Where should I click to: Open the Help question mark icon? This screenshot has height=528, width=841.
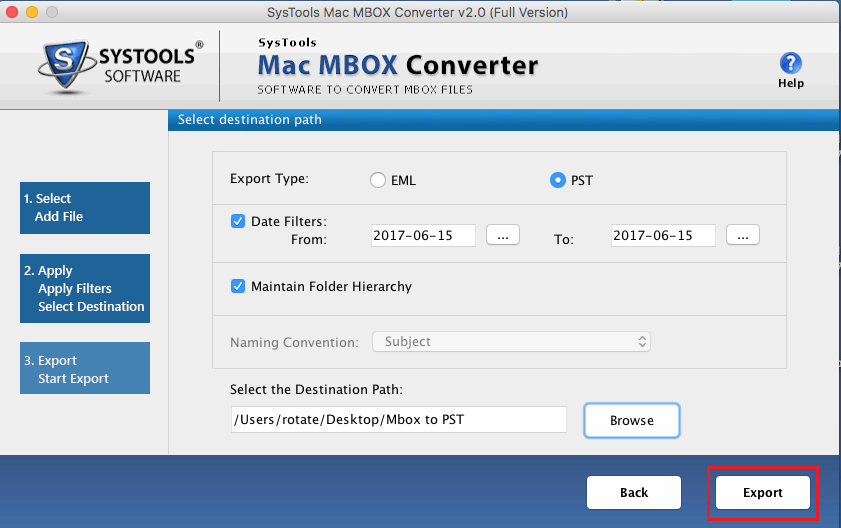[x=790, y=63]
